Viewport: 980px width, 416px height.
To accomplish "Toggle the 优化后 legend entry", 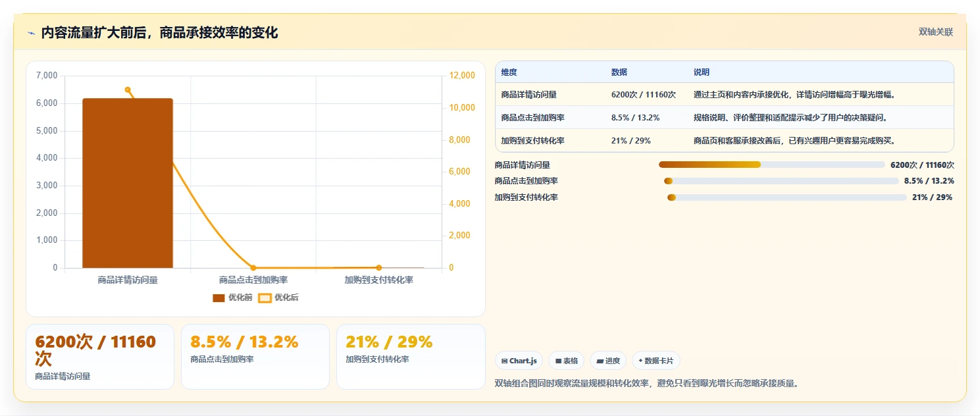I will pos(278,298).
